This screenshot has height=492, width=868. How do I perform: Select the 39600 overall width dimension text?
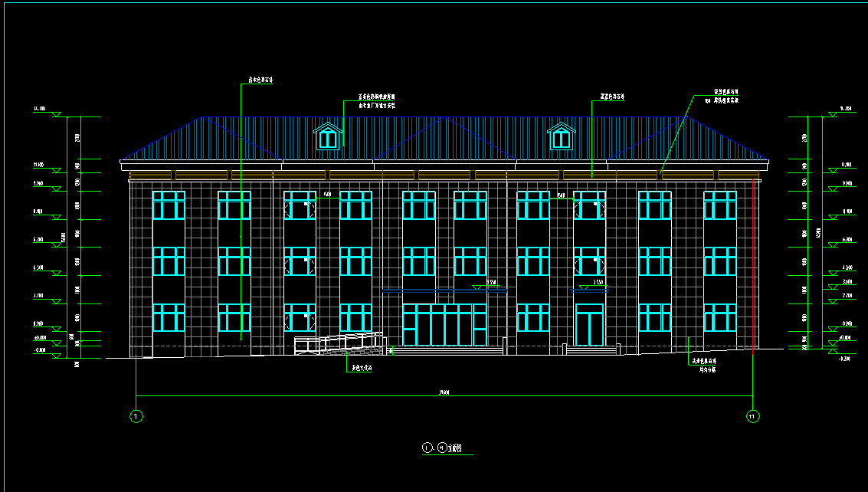444,392
